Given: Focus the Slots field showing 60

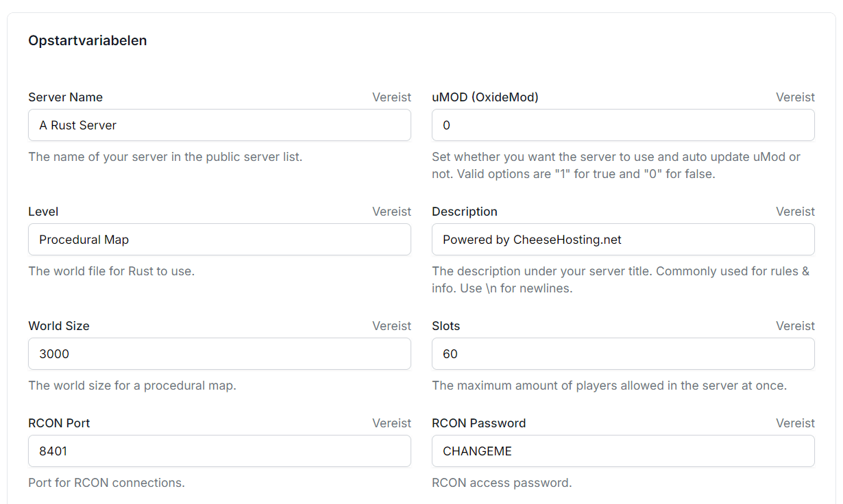Looking at the screenshot, I should tap(622, 354).
